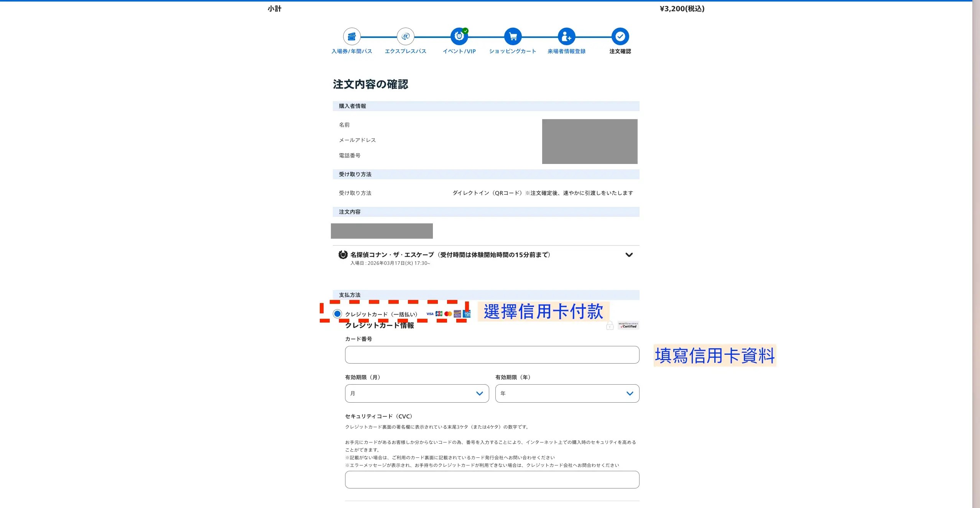Open the expiration month dropdown
The height and width of the screenshot is (508, 980).
[x=417, y=393]
